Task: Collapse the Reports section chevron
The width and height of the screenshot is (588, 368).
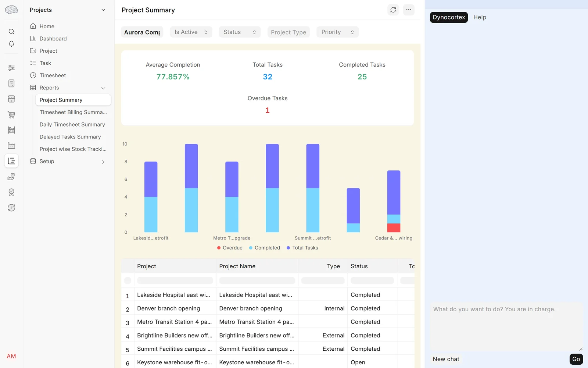Action: coord(103,88)
